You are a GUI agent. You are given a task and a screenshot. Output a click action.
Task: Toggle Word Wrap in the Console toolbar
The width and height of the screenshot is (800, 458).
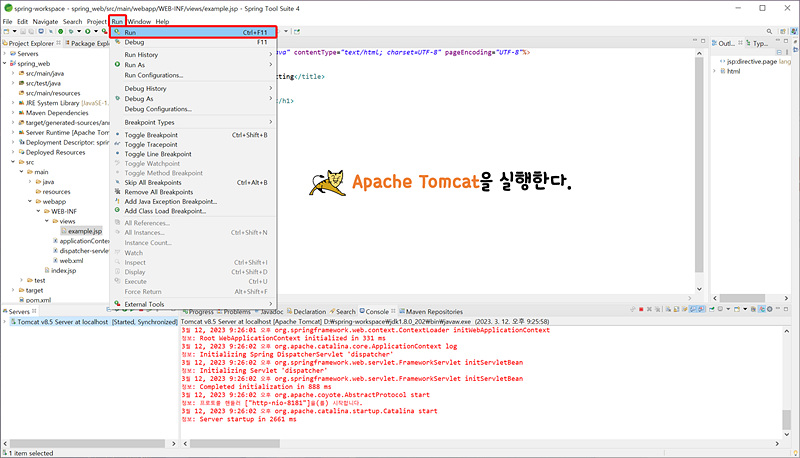point(684,309)
